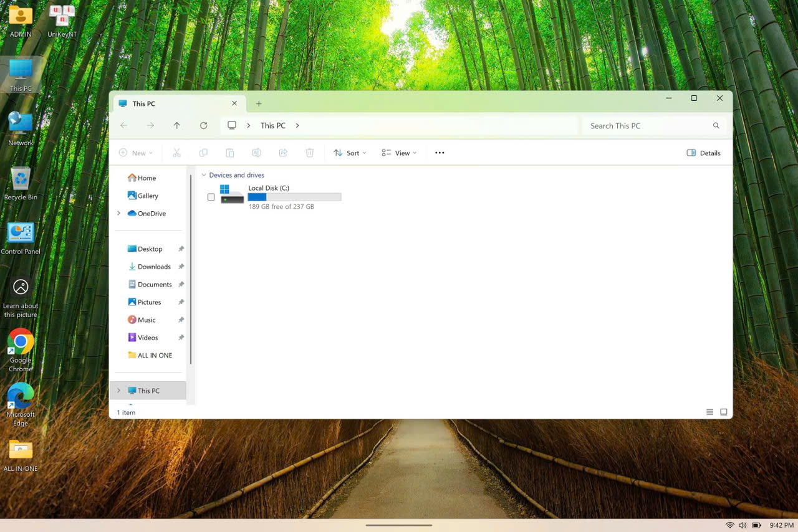Viewport: 798px width, 532px height.
Task: Click the Local Disk storage usage bar
Action: 294,197
